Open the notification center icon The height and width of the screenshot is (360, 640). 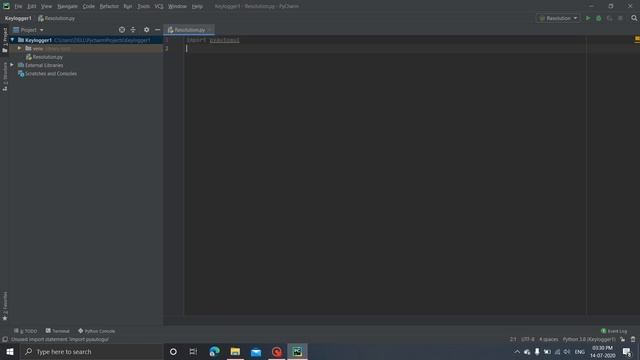point(627,352)
